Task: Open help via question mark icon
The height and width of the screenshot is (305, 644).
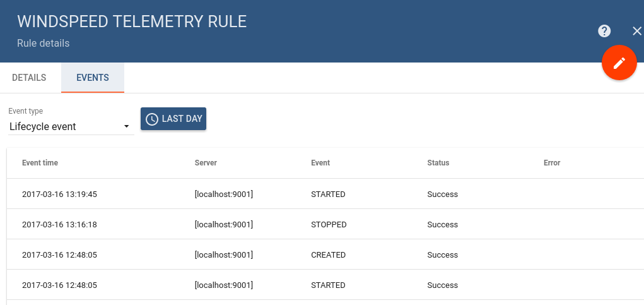Action: pyautogui.click(x=604, y=31)
